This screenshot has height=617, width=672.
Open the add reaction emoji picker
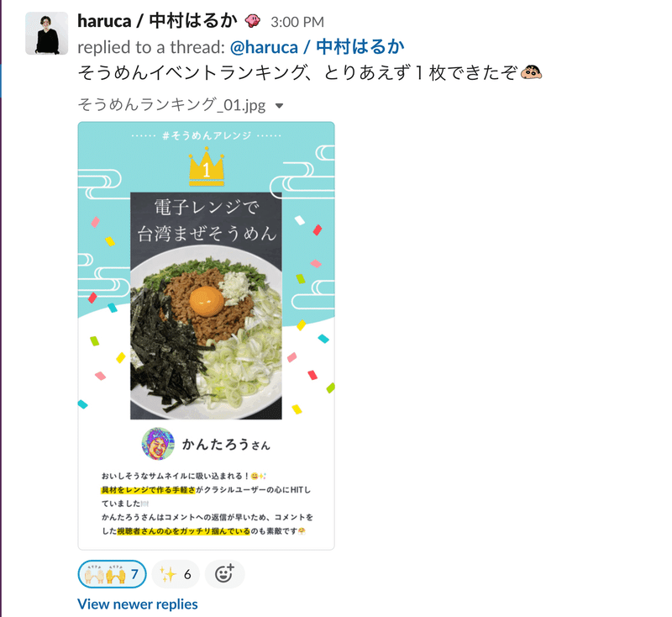[224, 574]
